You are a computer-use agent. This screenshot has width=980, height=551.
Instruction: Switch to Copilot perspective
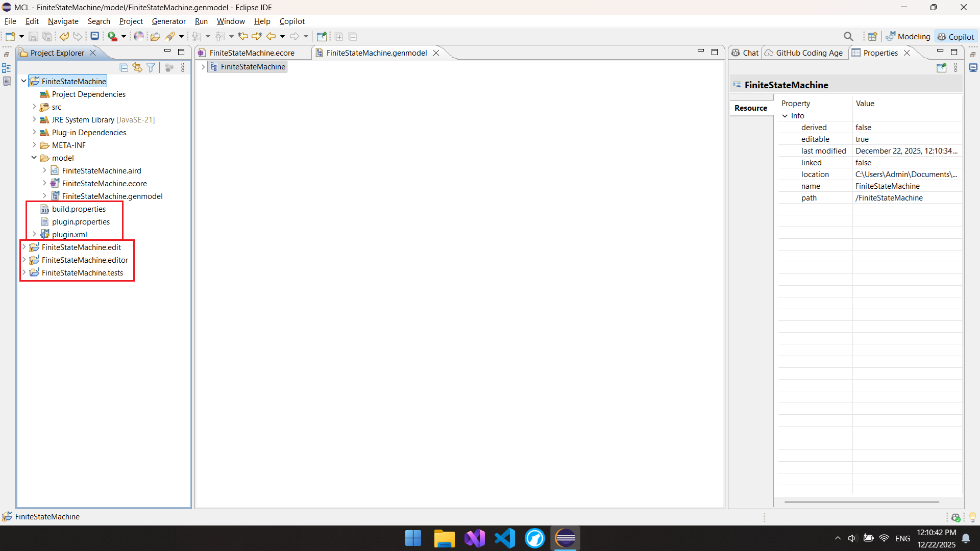pyautogui.click(x=956, y=37)
